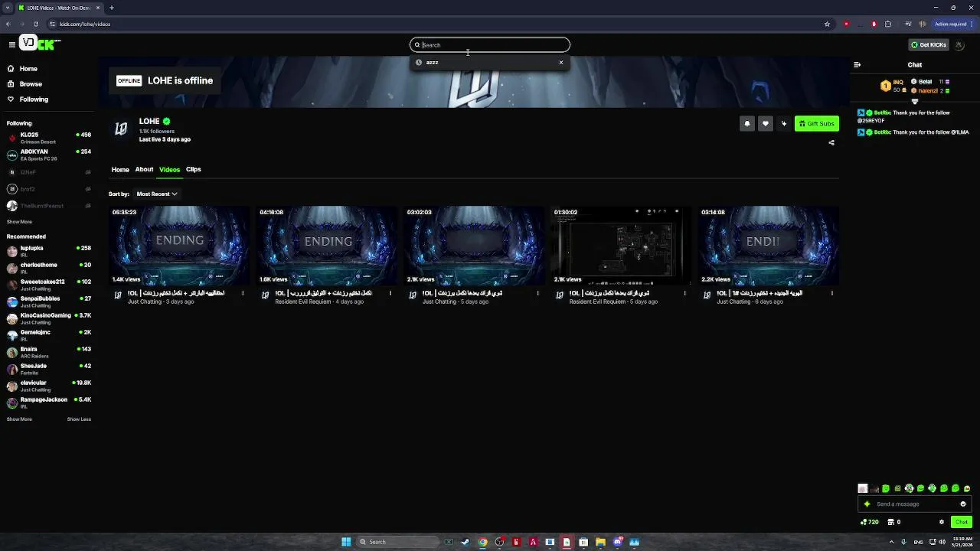This screenshot has height=551, width=980.
Task: Open Browse in sidebar
Action: click(31, 84)
